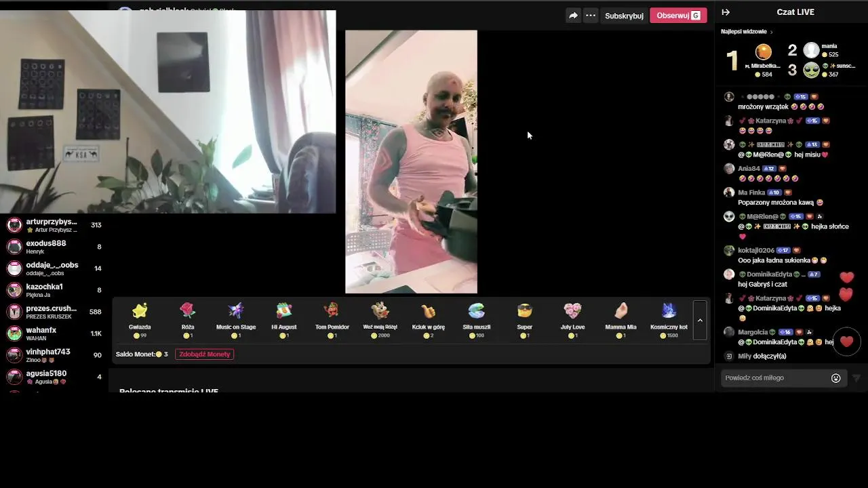868x488 pixels.
Task: Select the Tom Pomidor gift
Action: 332,320
